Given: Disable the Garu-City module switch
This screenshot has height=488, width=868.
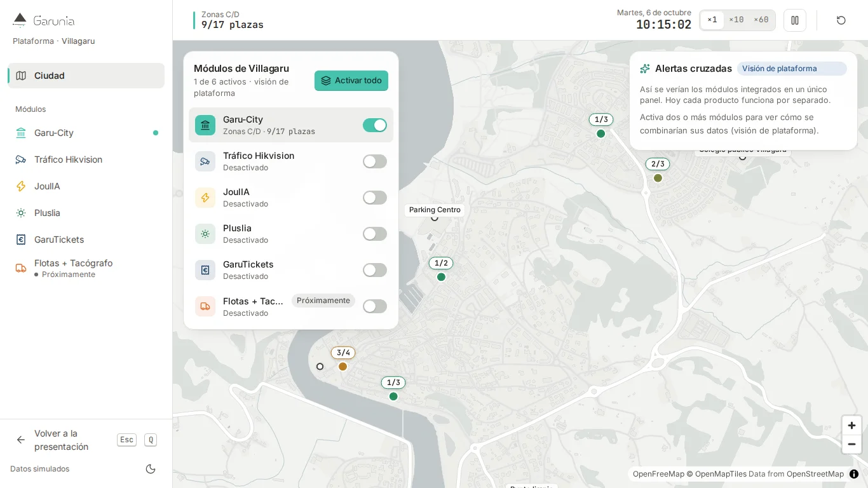Looking at the screenshot, I should pos(375,125).
